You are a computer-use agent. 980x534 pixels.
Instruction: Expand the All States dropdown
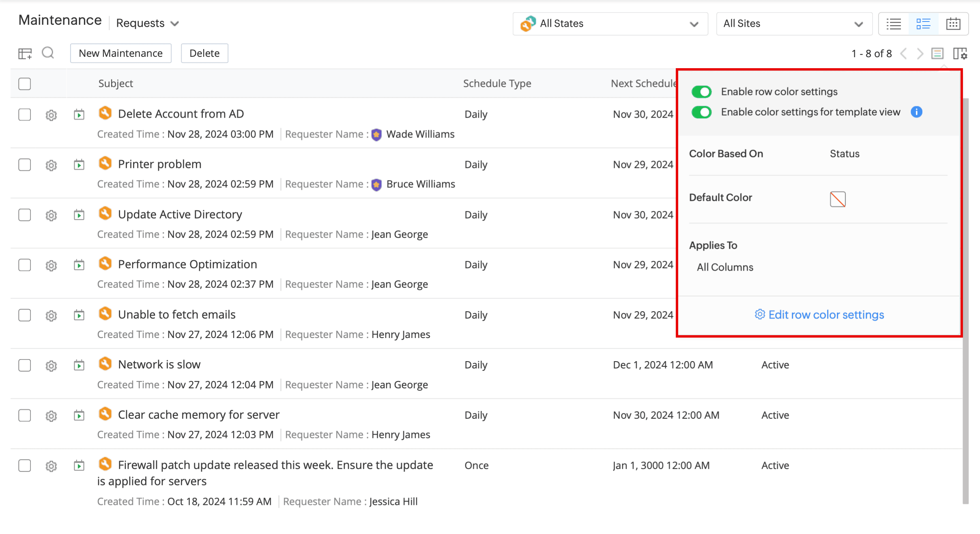pyautogui.click(x=610, y=24)
